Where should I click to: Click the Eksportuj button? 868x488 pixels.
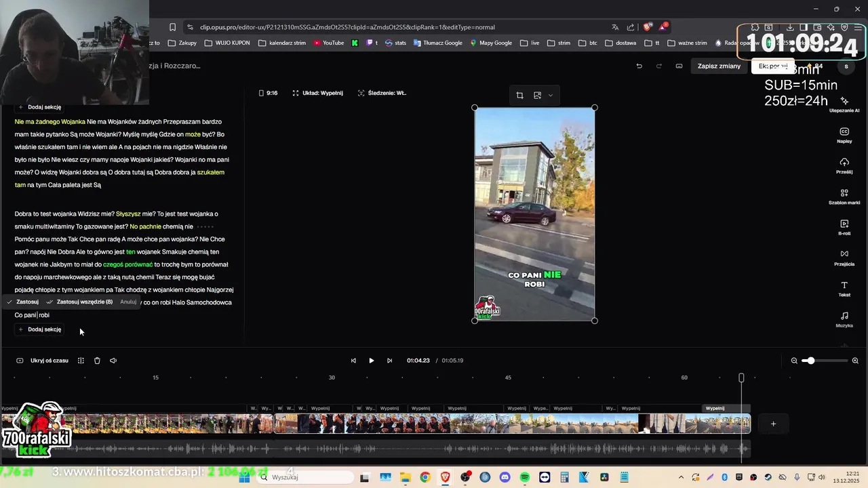coord(773,66)
